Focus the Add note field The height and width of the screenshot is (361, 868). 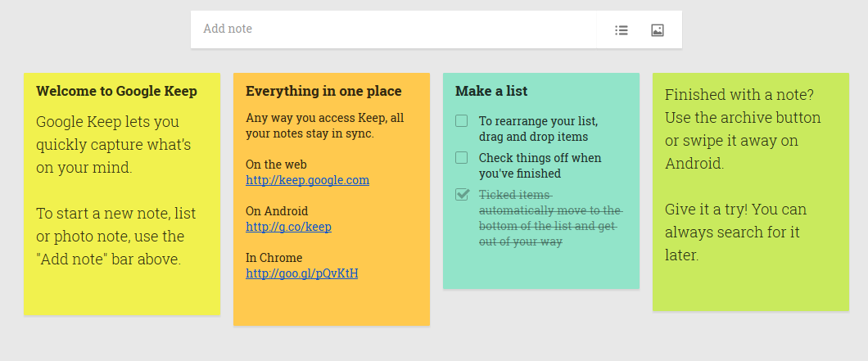click(394, 29)
